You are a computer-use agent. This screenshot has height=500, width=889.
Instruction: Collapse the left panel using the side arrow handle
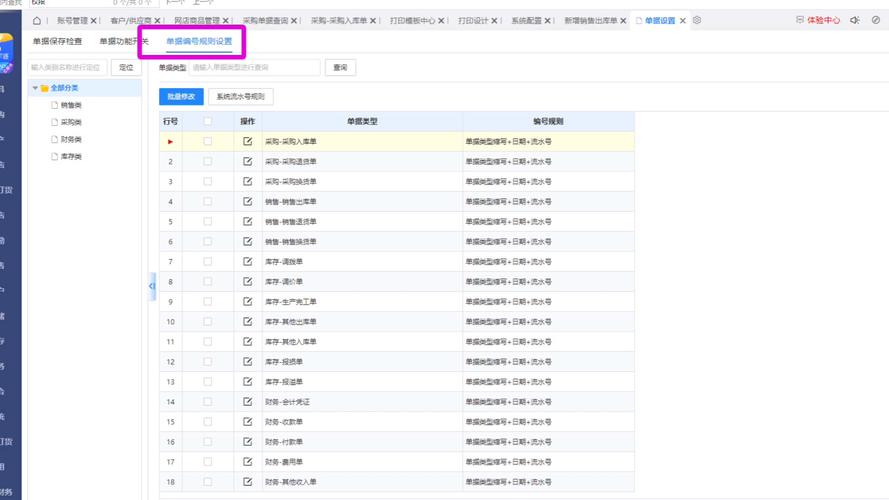click(x=152, y=286)
